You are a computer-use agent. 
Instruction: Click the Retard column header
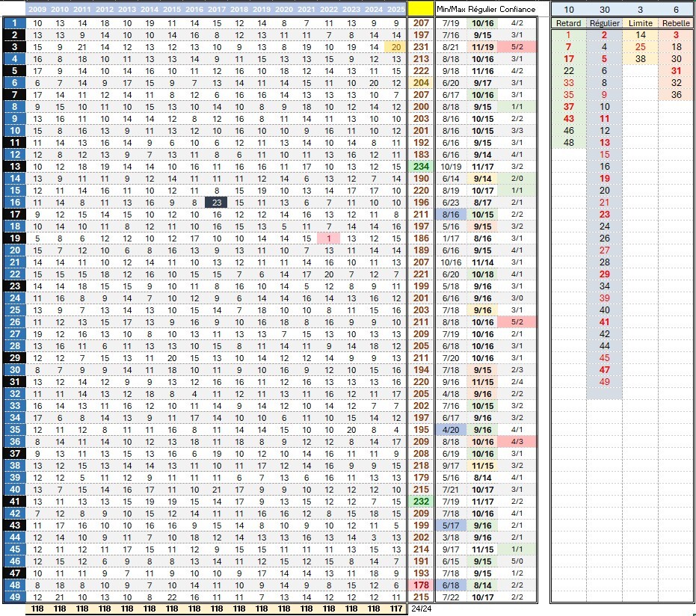tap(568, 23)
